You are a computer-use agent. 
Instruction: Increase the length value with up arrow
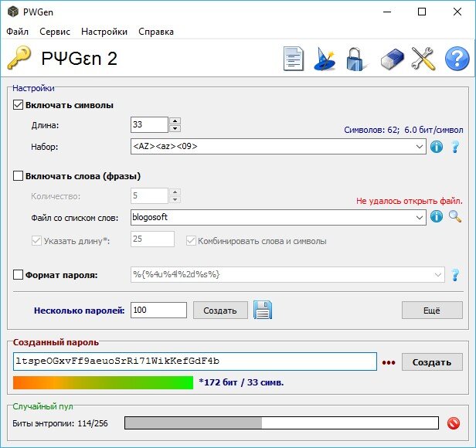pos(175,120)
